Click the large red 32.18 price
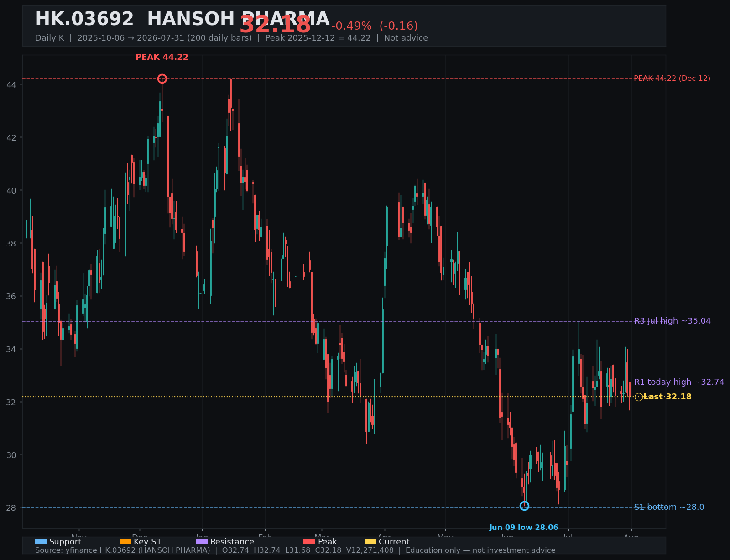This screenshot has height=560, width=730. click(275, 25)
